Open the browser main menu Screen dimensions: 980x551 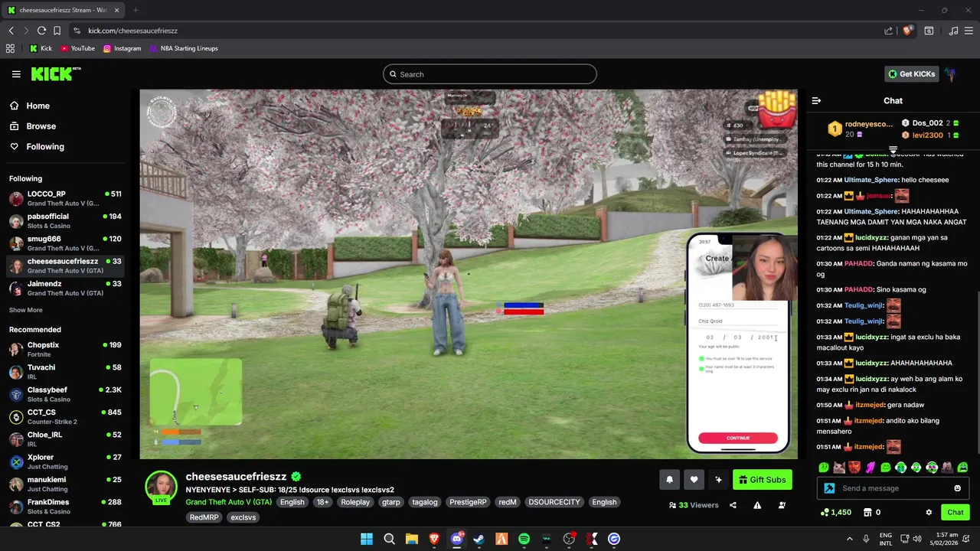(x=969, y=31)
